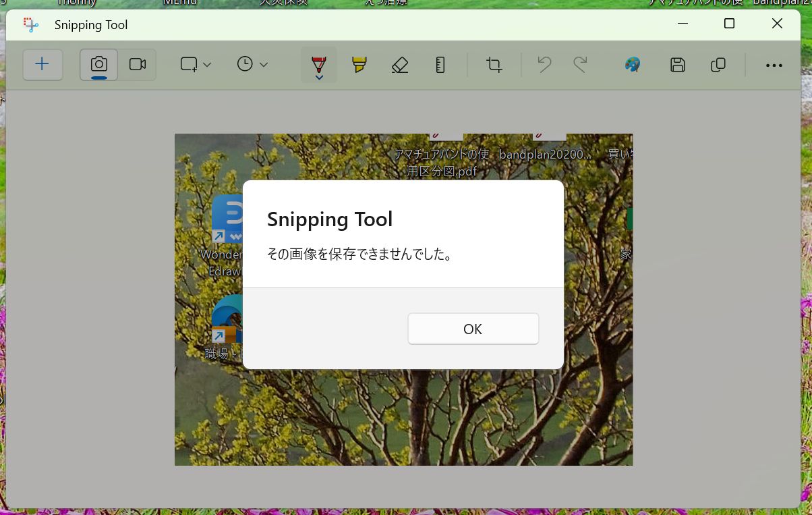Click the dialog heading Snipping Tool
The image size is (812, 515).
pyautogui.click(x=330, y=219)
